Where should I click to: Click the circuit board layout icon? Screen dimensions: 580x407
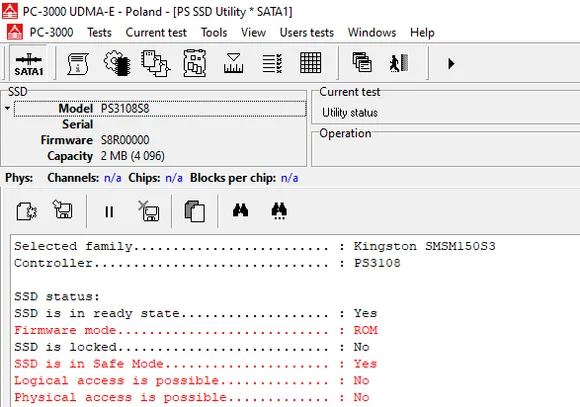195,63
